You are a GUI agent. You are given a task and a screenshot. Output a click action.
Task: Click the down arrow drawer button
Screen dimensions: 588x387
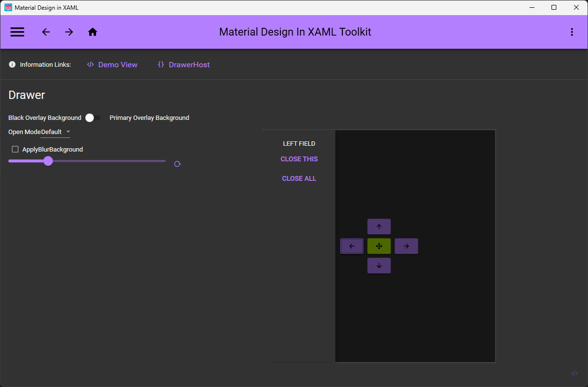coord(379,266)
